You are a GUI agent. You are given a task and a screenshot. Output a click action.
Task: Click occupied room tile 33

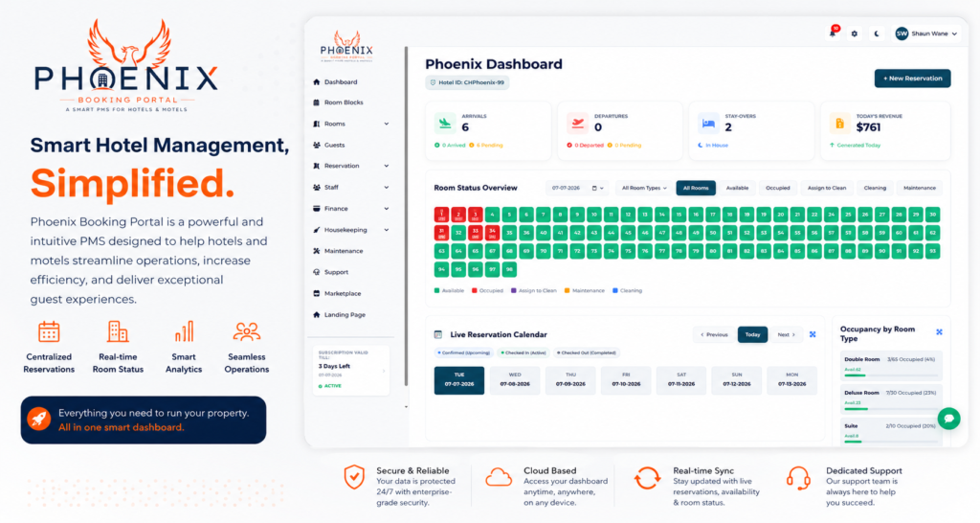[475, 233]
